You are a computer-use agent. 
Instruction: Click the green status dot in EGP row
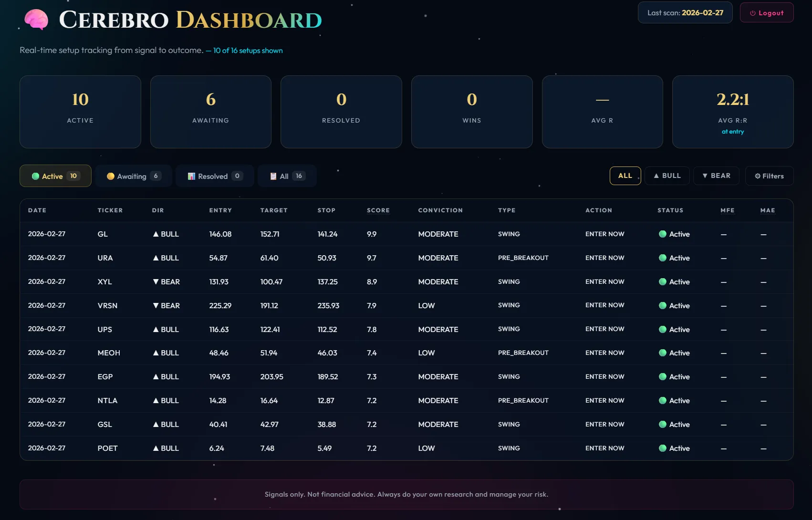(x=662, y=377)
